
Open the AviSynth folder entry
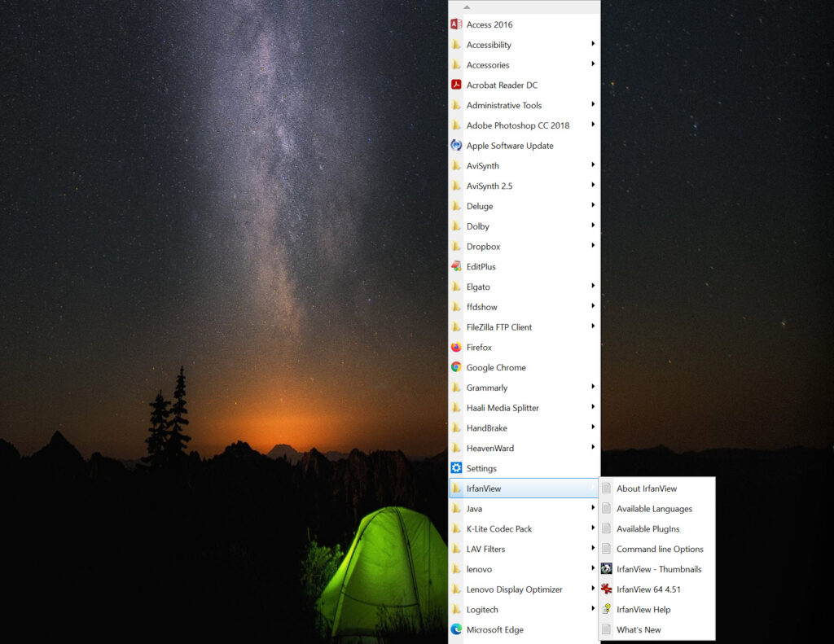[x=524, y=166]
